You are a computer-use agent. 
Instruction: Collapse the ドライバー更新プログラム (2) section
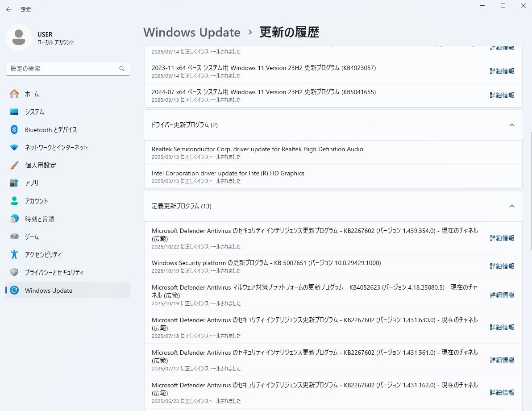click(x=511, y=125)
